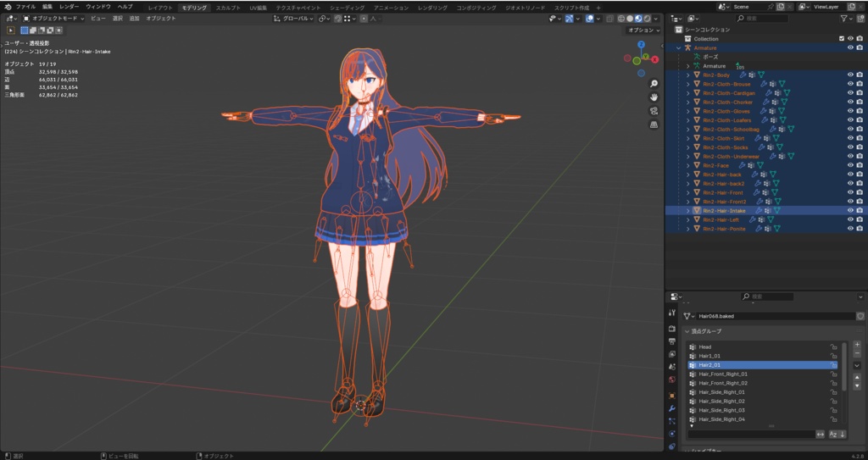Screen dimensions: 868x460
Task: Open the shading options dropdown arrow
Action: (656, 19)
